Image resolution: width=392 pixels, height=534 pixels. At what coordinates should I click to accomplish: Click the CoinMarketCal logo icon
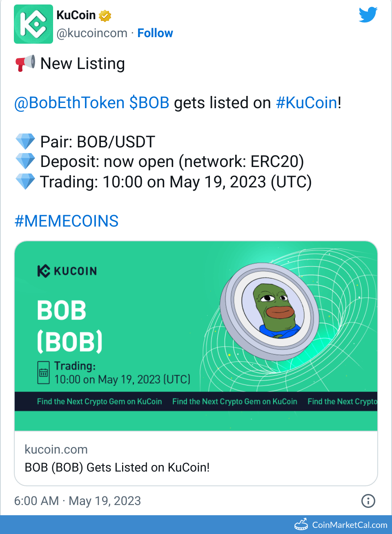(301, 524)
